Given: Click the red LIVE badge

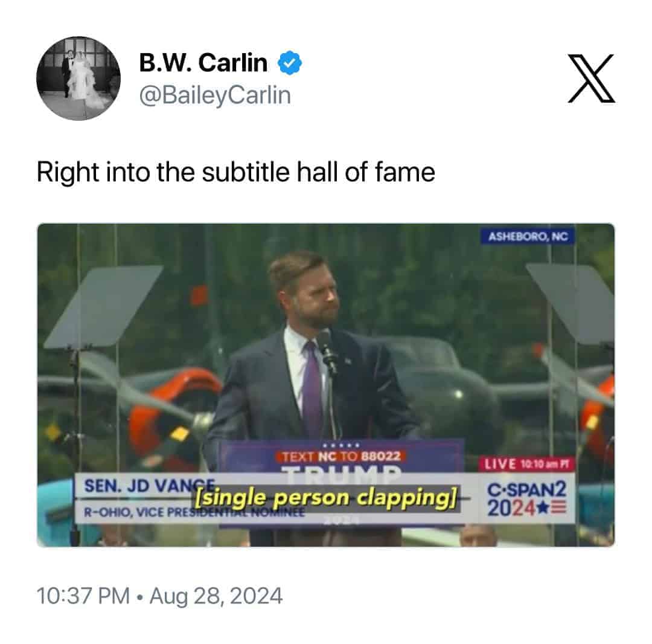Looking at the screenshot, I should pyautogui.click(x=527, y=464).
